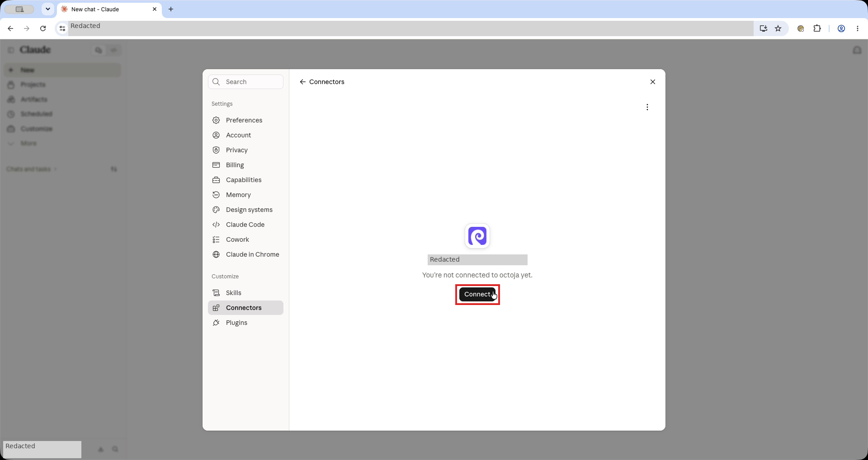Open Claude Code settings
Viewport: 868px width, 460px height.
(x=245, y=225)
